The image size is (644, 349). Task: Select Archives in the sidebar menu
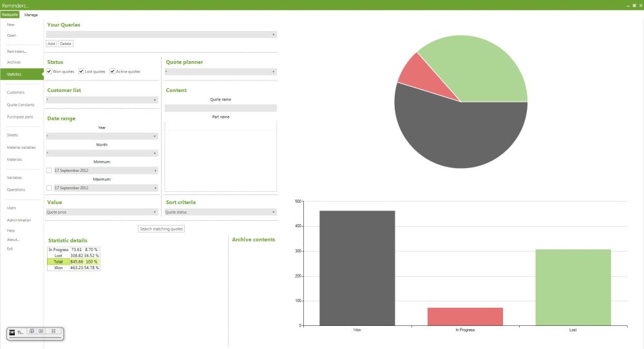(x=14, y=62)
